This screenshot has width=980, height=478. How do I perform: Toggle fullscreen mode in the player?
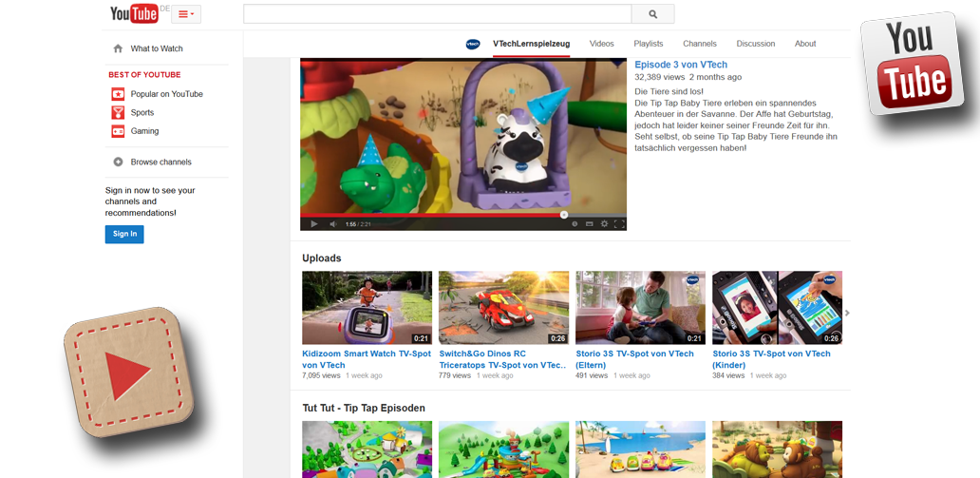[x=619, y=224]
